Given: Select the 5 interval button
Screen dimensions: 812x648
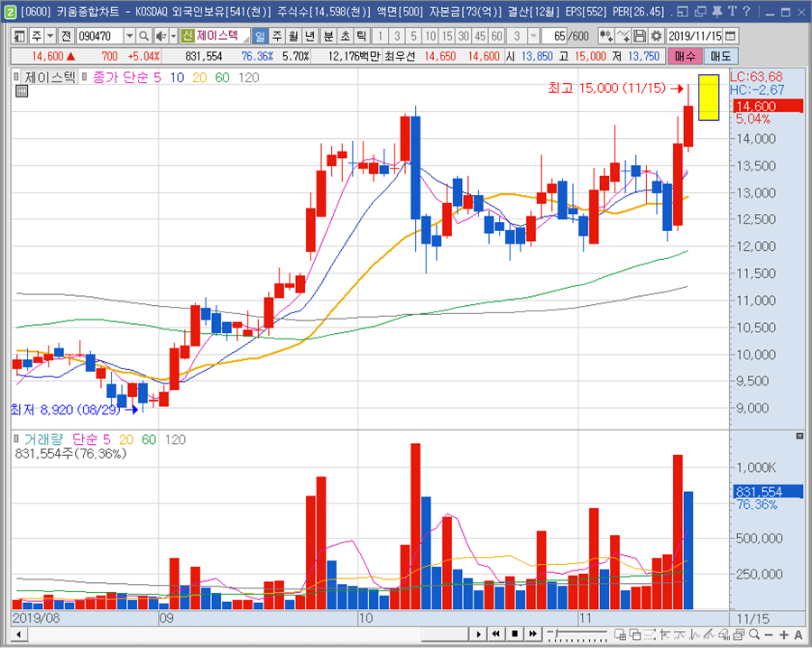Looking at the screenshot, I should [413, 36].
